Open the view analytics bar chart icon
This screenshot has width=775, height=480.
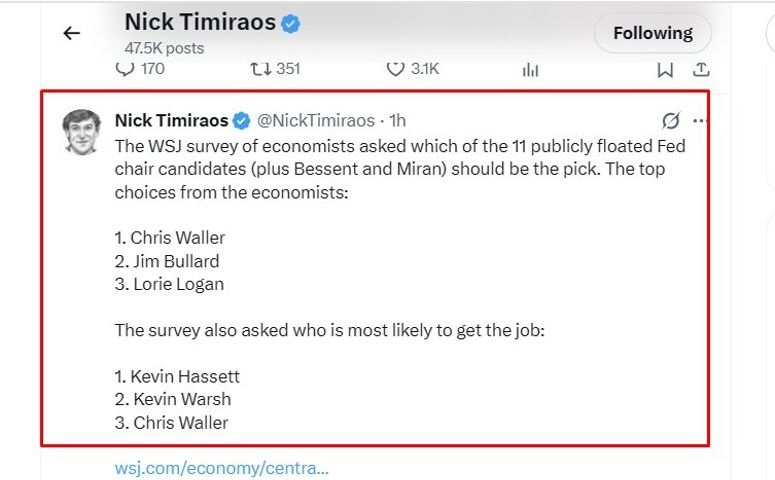coord(530,69)
